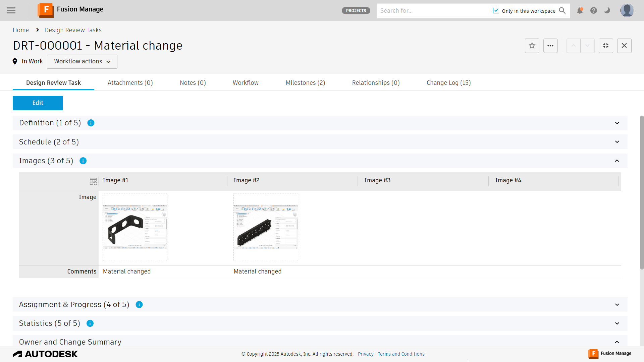Switch to the Milestones (2) tab

click(x=305, y=83)
